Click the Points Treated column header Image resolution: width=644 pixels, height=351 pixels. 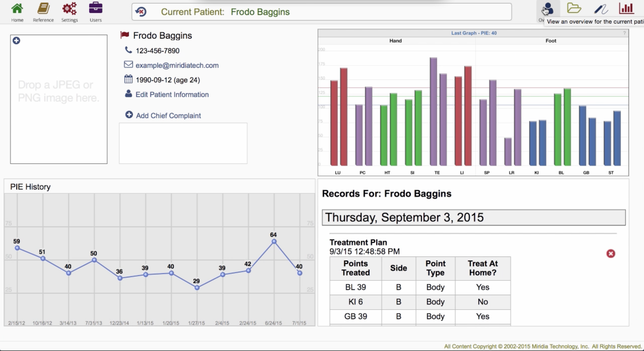click(x=356, y=268)
